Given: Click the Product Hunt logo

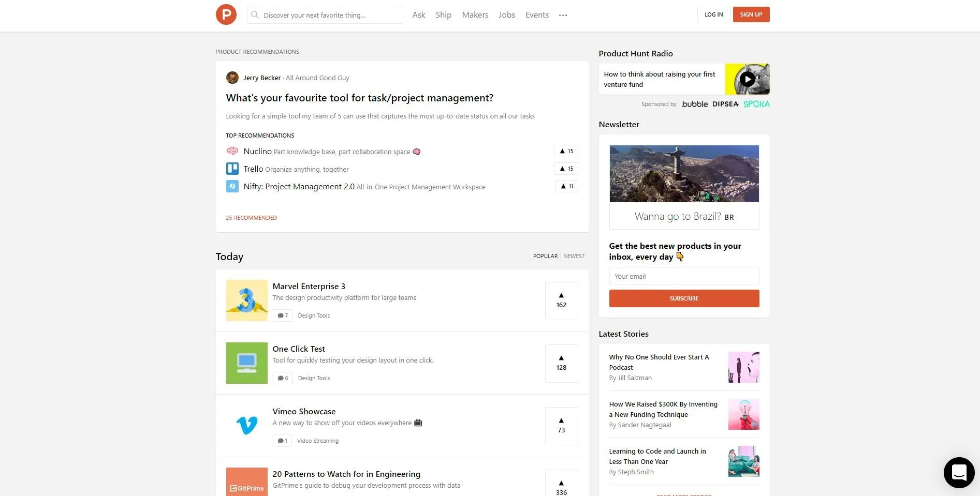Looking at the screenshot, I should pos(226,14).
